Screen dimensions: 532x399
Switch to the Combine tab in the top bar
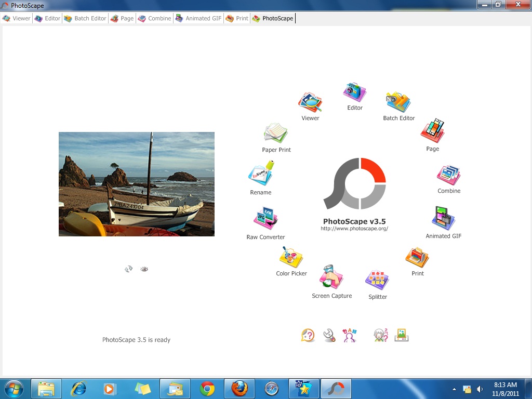click(x=154, y=18)
